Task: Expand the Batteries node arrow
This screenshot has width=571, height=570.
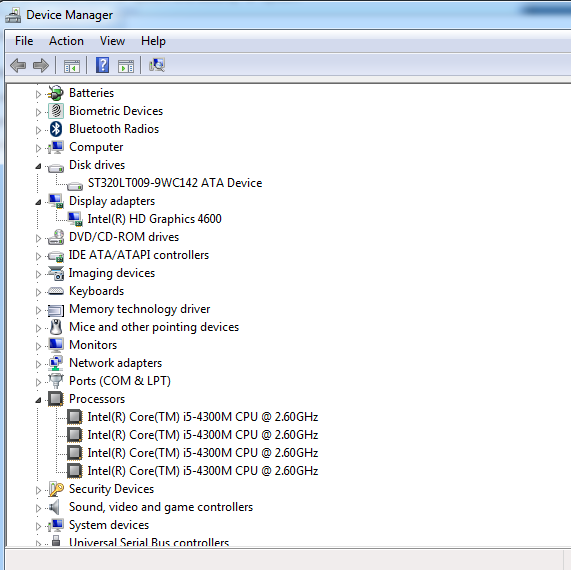Action: coord(38,94)
